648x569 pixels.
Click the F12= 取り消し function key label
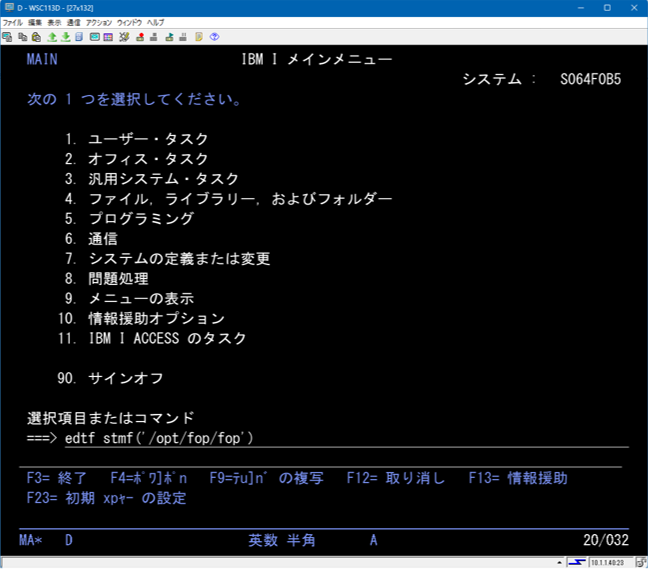pyautogui.click(x=396, y=478)
